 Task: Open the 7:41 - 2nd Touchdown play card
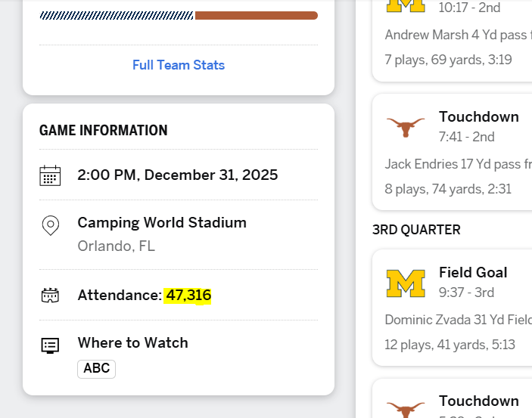(454, 151)
